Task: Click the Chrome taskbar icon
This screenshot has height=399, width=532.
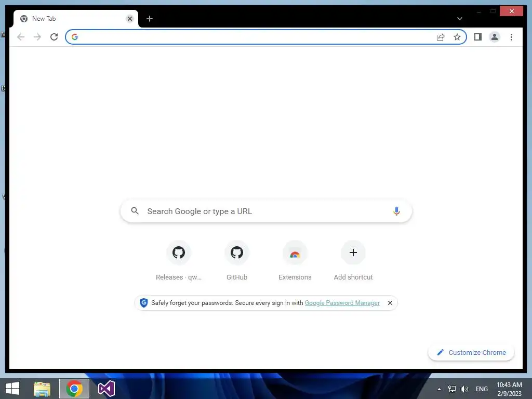Action: coord(74,389)
